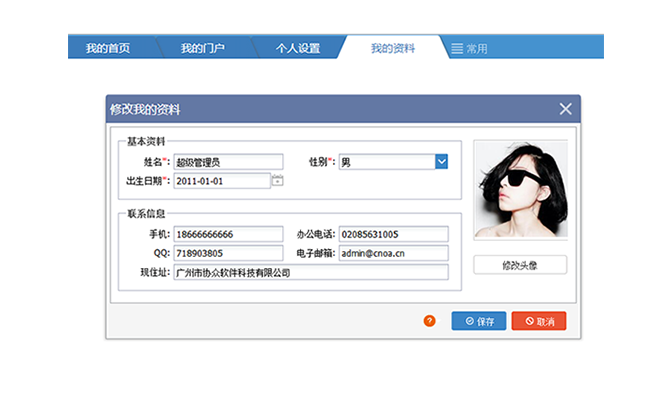The width and height of the screenshot is (670, 412).
Task: Open the 我的首页 tab
Action: point(106,48)
